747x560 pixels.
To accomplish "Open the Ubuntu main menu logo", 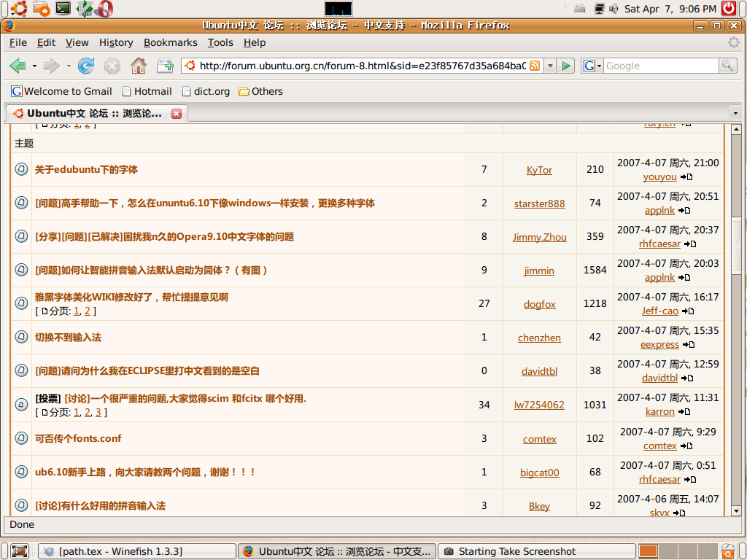I will 19,9.
